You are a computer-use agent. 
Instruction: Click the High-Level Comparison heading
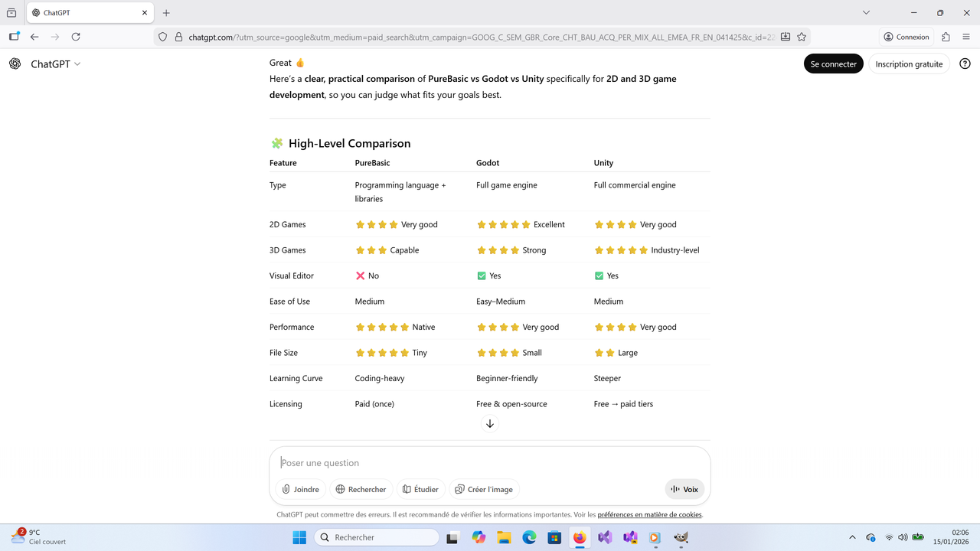tap(349, 143)
